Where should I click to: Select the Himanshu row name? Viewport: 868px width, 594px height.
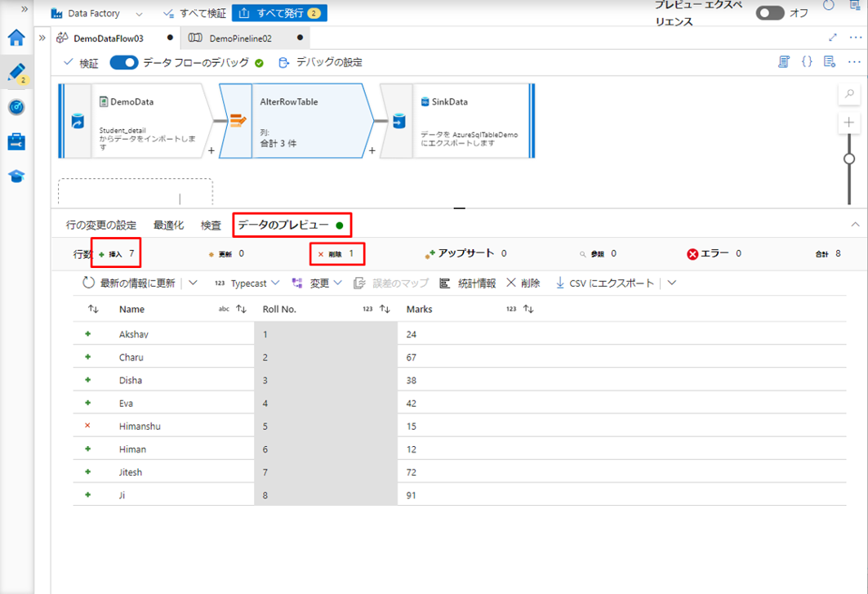140,427
